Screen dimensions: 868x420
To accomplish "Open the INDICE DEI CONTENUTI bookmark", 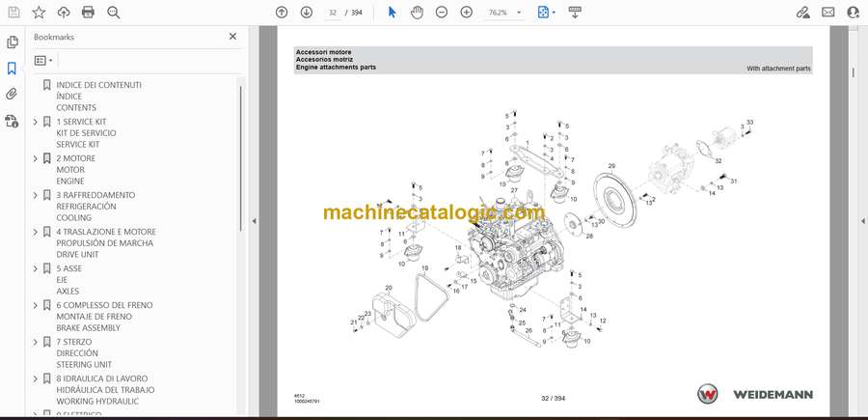I will 98,96.
